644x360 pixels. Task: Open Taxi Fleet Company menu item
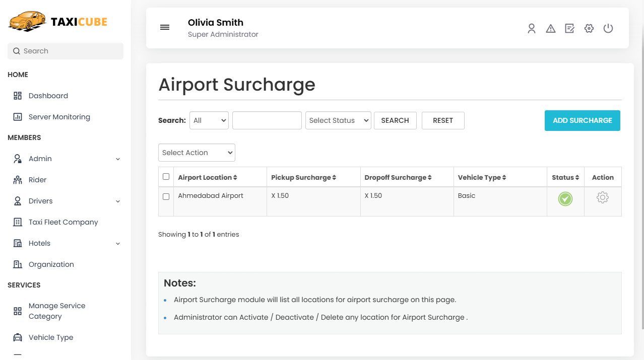coord(63,222)
